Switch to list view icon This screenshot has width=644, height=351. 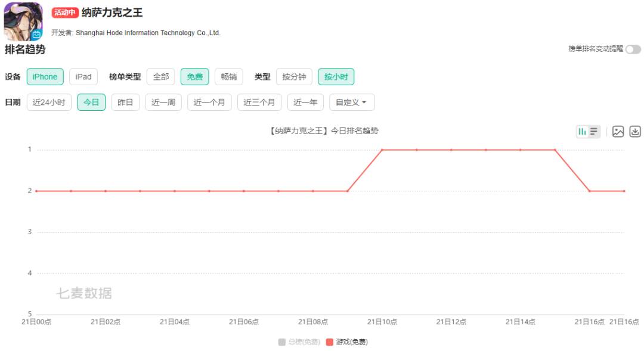pyautogui.click(x=594, y=132)
